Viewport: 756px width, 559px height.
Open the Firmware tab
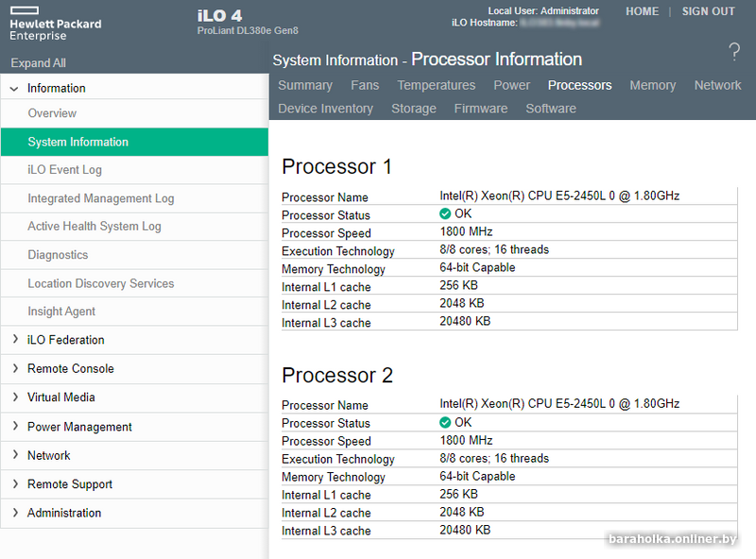[x=481, y=109]
